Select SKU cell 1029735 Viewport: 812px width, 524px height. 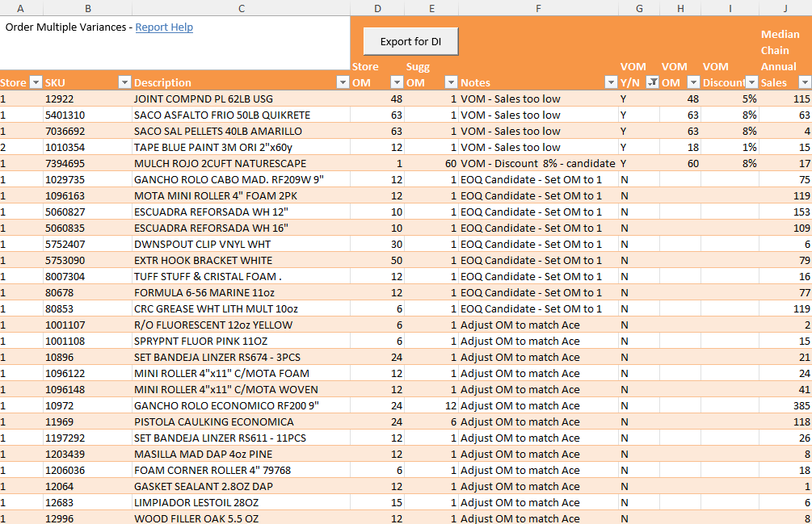pyautogui.click(x=87, y=179)
